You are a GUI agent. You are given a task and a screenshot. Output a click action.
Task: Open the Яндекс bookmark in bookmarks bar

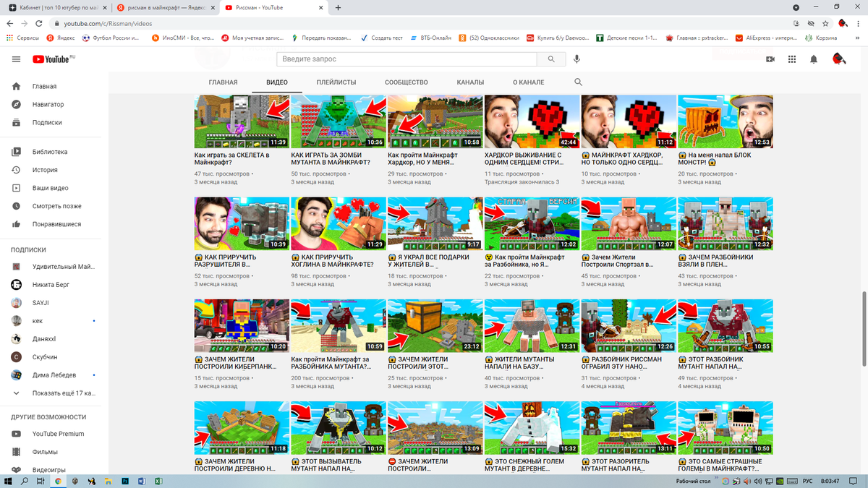pyautogui.click(x=61, y=38)
